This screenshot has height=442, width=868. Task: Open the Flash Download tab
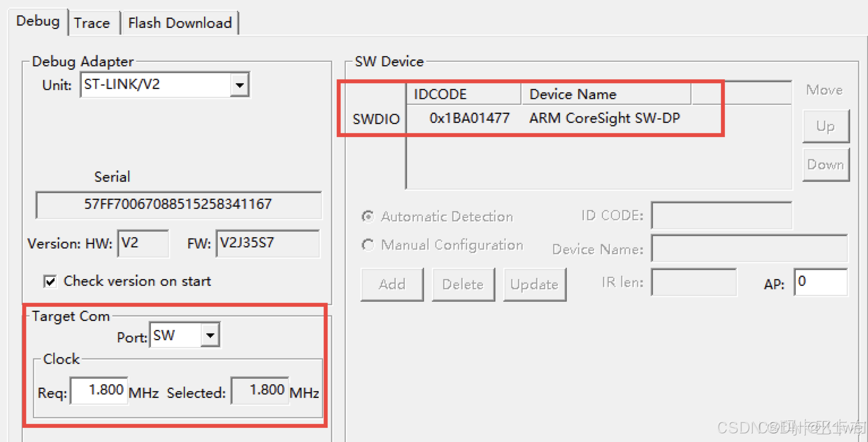(x=180, y=22)
